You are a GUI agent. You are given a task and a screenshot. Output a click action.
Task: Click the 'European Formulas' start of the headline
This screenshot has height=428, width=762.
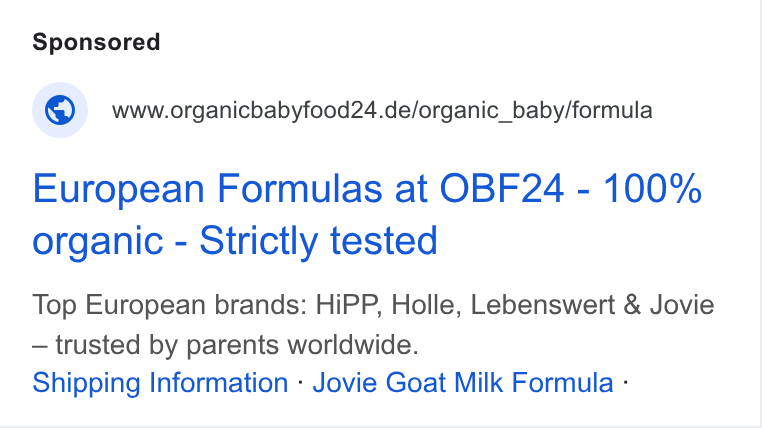pos(207,189)
